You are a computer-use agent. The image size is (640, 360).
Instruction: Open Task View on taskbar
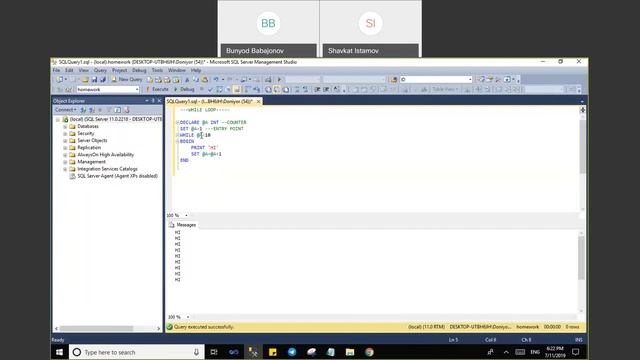click(214, 352)
